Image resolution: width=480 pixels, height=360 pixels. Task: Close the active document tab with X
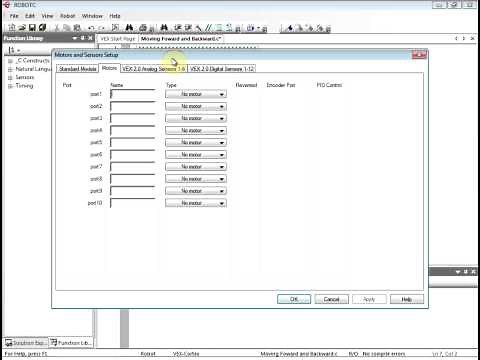[x=472, y=39]
